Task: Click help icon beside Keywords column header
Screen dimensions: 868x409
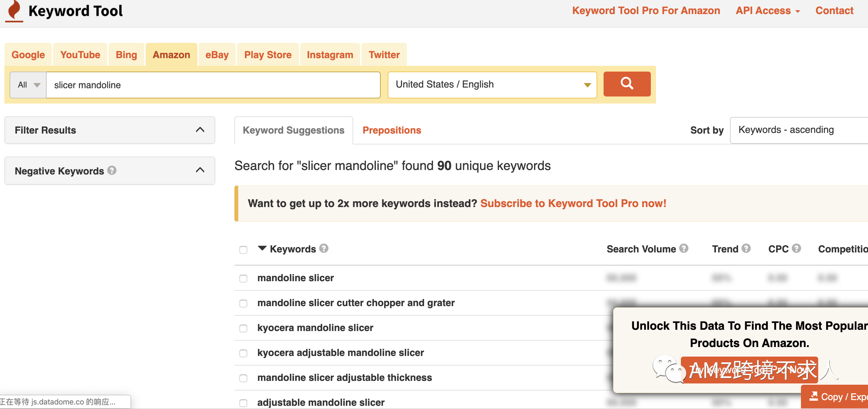Action: (x=324, y=249)
